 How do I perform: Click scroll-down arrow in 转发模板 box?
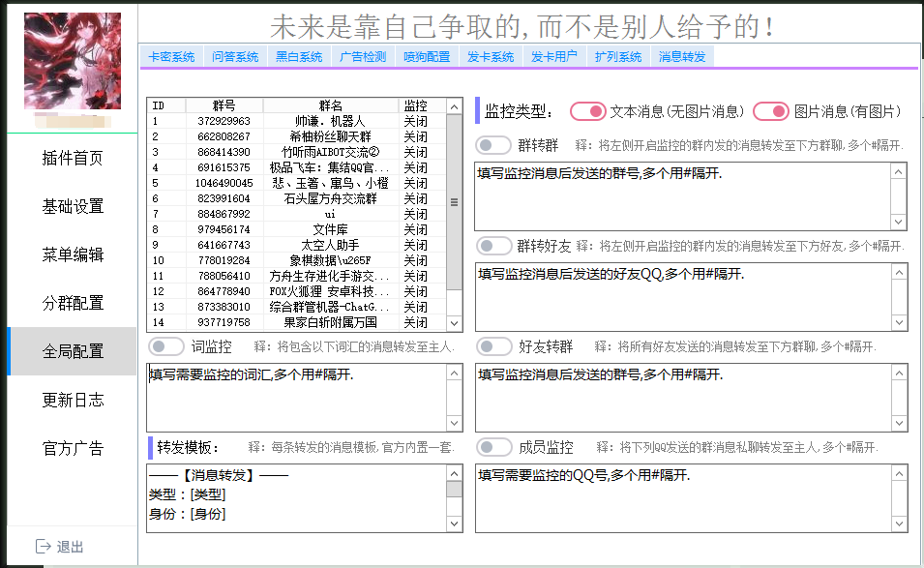tap(454, 523)
